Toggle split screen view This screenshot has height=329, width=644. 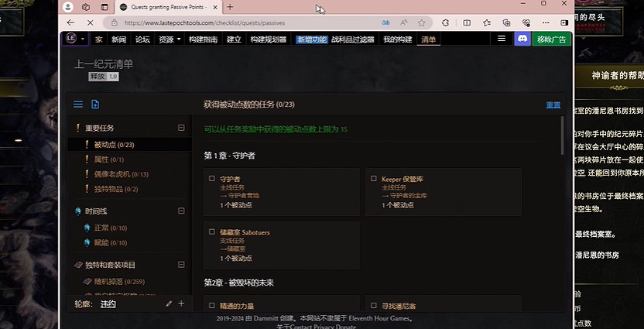tap(467, 23)
